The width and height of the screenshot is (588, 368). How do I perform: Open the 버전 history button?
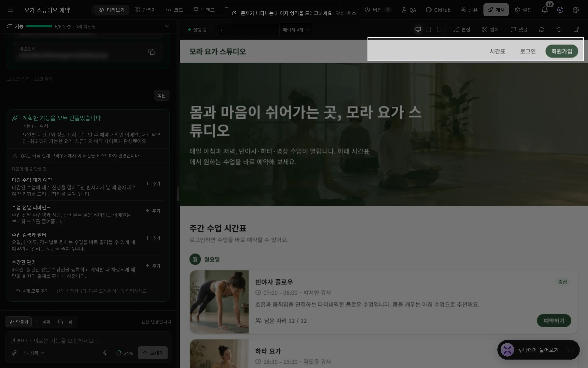click(378, 10)
